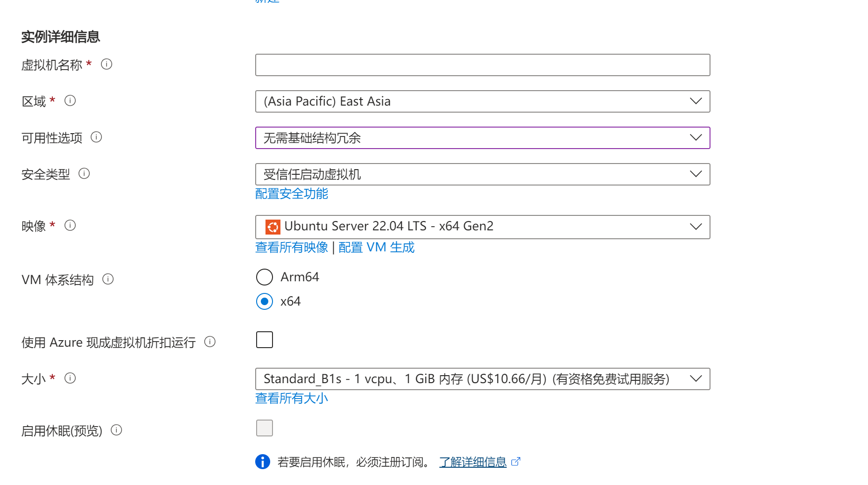Screen dimensions: 868x485
Task: Click the 区域 field label
Action: click(34, 101)
